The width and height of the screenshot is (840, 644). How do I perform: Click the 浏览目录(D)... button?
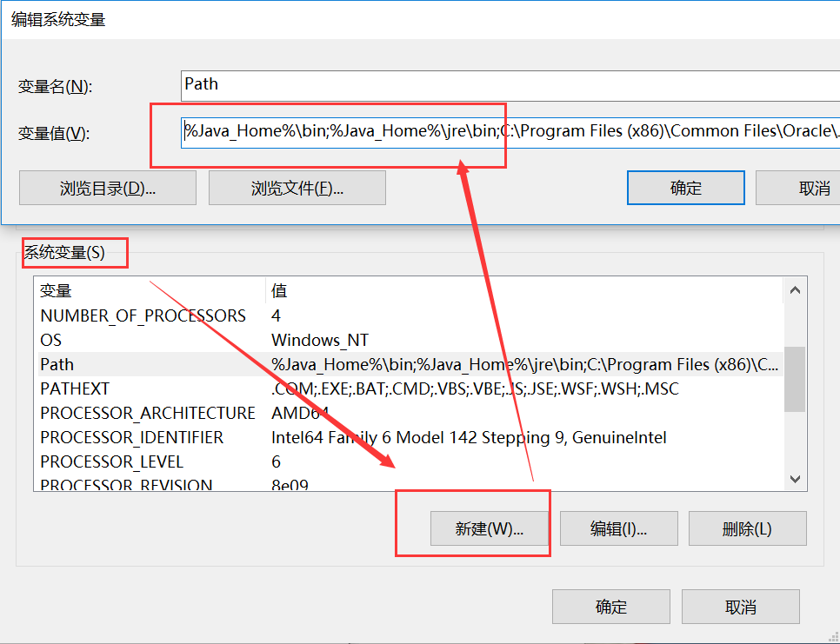point(108,188)
